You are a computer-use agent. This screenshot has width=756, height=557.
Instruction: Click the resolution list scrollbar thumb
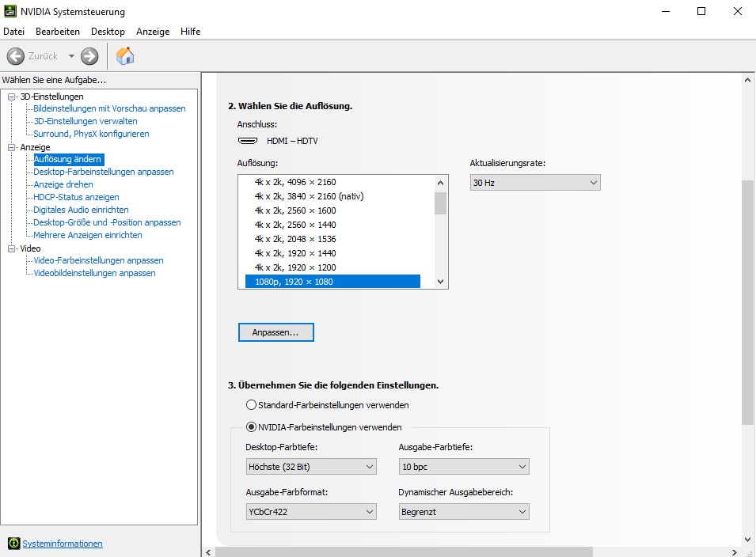(440, 203)
